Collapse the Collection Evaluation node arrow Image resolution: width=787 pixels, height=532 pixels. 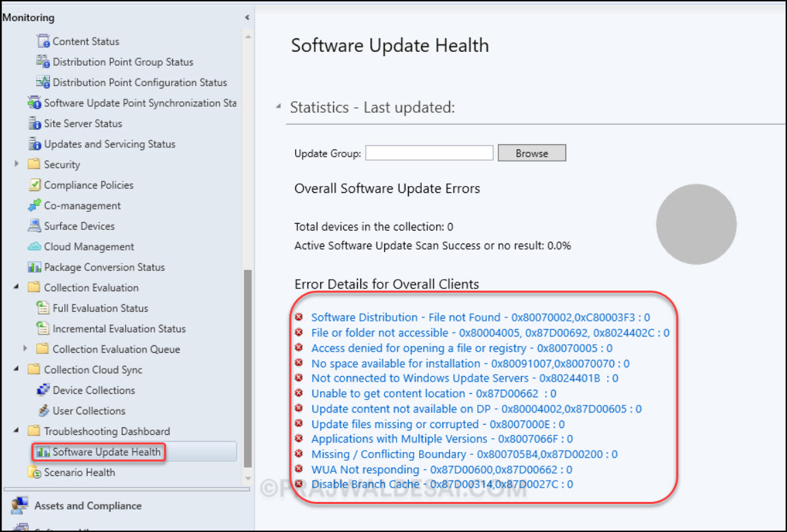point(16,287)
